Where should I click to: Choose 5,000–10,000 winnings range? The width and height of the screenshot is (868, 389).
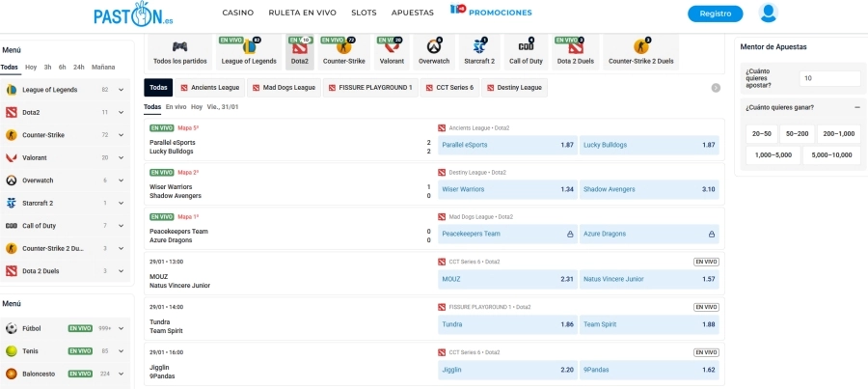(x=831, y=155)
